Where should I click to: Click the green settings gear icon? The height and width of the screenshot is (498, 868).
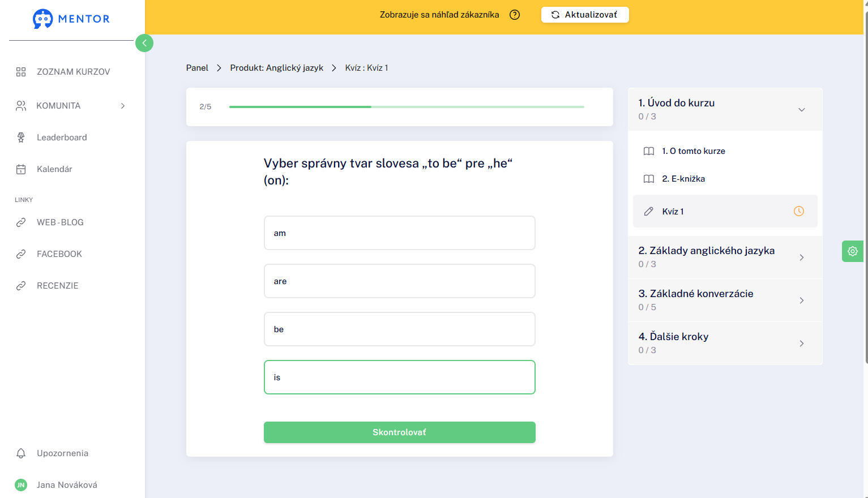tap(853, 251)
